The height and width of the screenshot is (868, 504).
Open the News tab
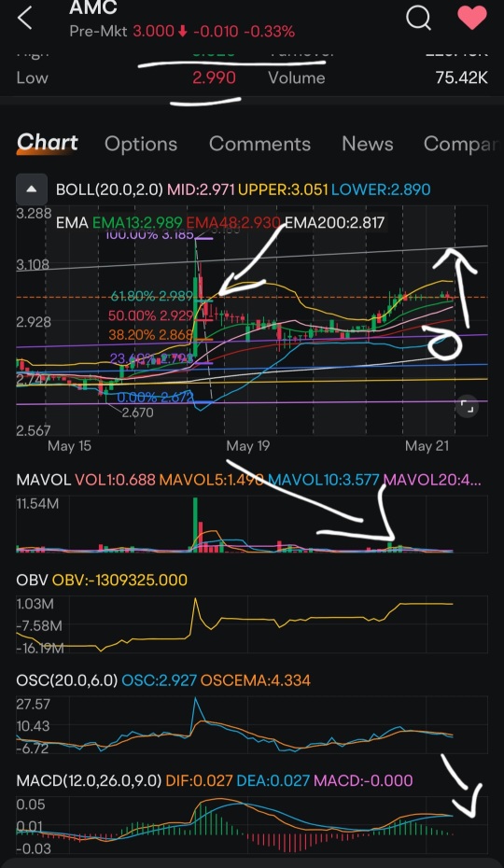pos(368,144)
